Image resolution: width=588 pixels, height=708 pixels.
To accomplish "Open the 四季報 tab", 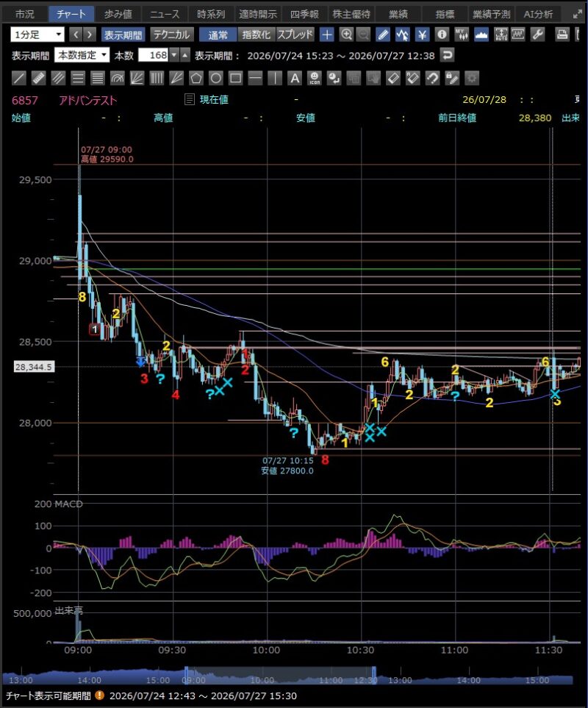I will [x=304, y=15].
